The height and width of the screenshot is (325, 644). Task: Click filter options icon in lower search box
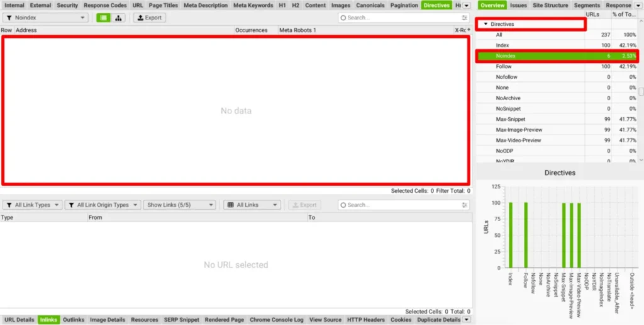click(x=465, y=205)
